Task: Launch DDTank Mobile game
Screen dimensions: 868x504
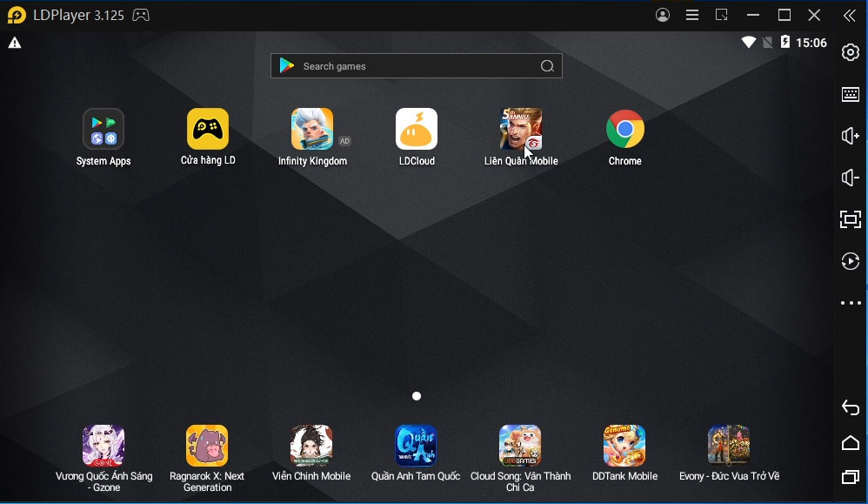Action: pos(624,447)
